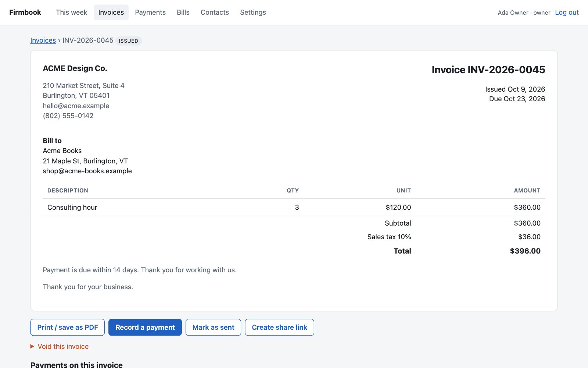Open Contacts page

(x=215, y=12)
